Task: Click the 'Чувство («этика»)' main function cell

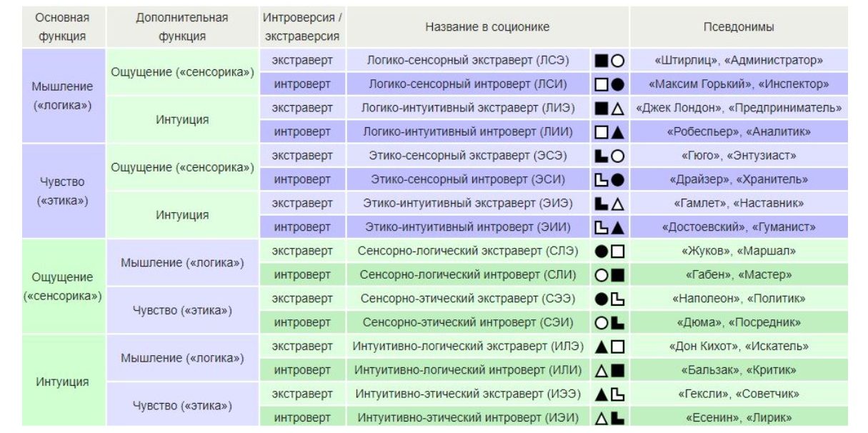Action: [63, 191]
